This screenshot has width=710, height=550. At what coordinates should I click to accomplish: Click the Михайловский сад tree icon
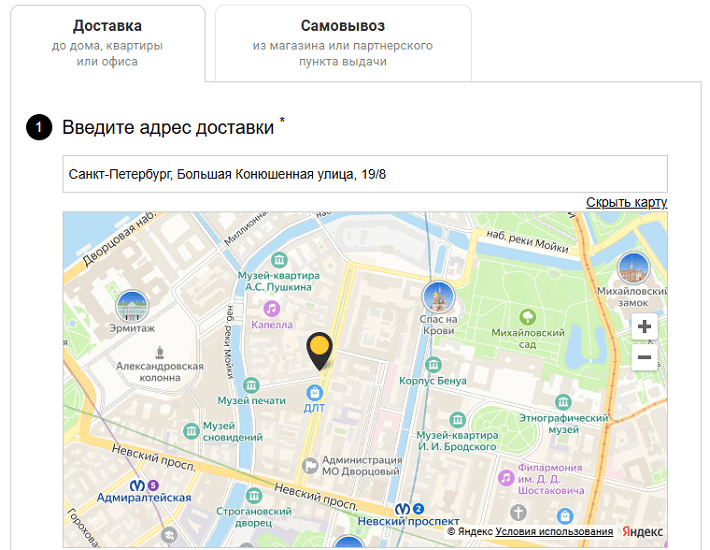pyautogui.click(x=528, y=317)
